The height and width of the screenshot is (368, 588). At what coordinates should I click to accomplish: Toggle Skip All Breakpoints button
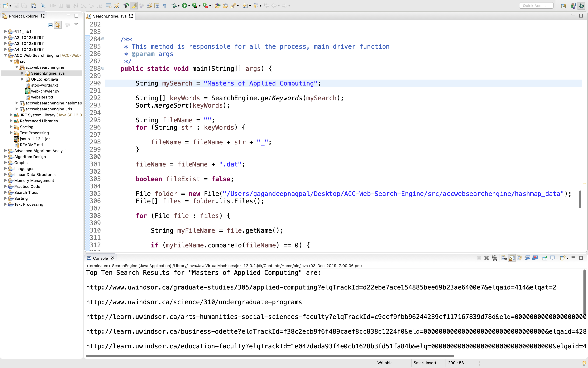point(43,6)
